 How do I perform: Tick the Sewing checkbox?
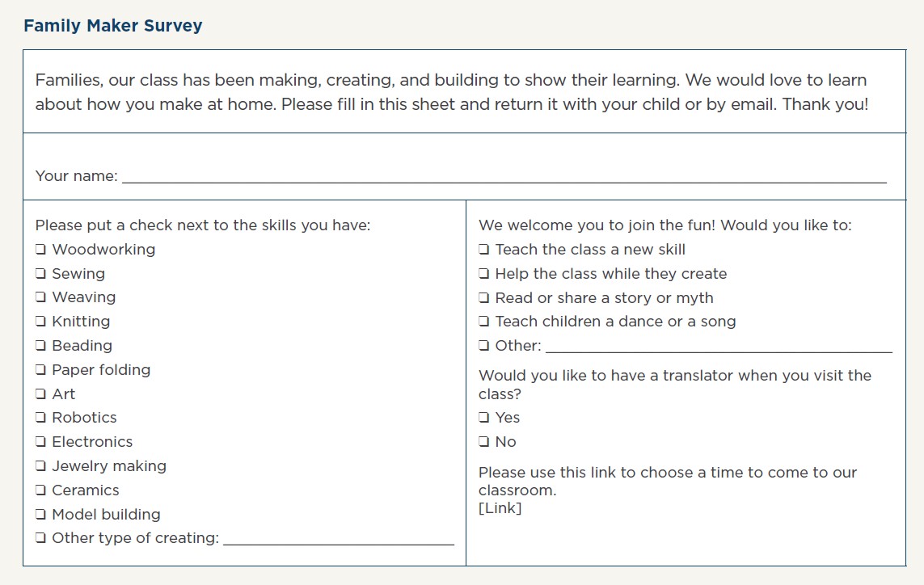tap(40, 273)
